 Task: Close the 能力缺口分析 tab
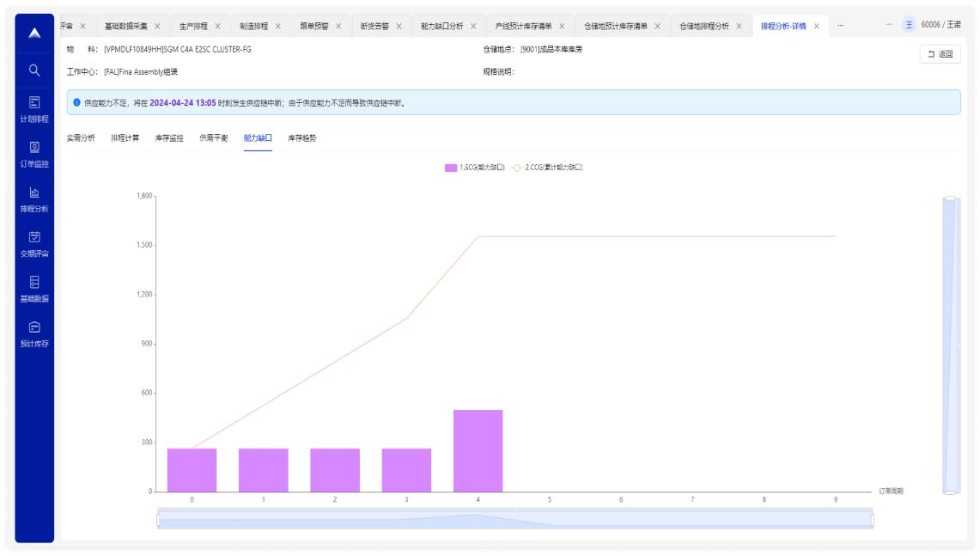[x=473, y=27]
